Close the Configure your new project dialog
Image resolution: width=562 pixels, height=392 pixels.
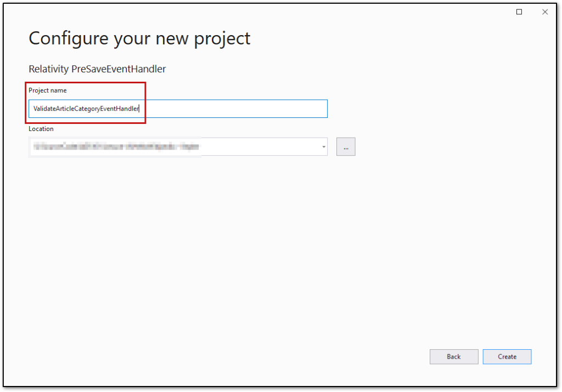(545, 12)
